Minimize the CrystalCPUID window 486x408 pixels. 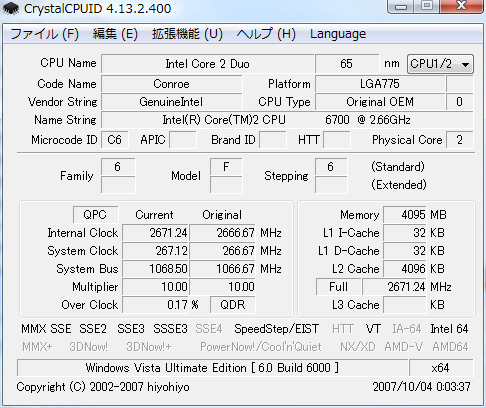(x=401, y=6)
